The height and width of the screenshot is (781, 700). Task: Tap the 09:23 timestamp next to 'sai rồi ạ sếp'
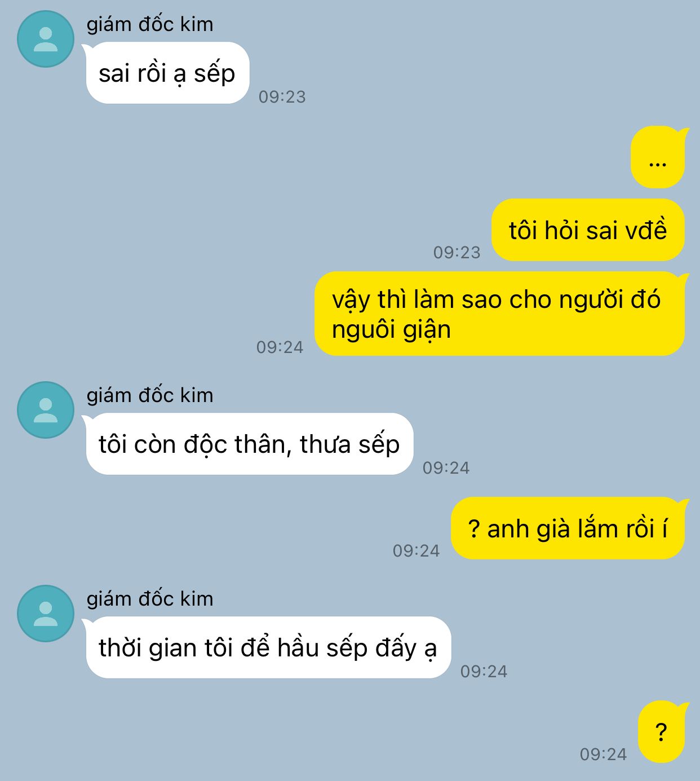coord(282,97)
